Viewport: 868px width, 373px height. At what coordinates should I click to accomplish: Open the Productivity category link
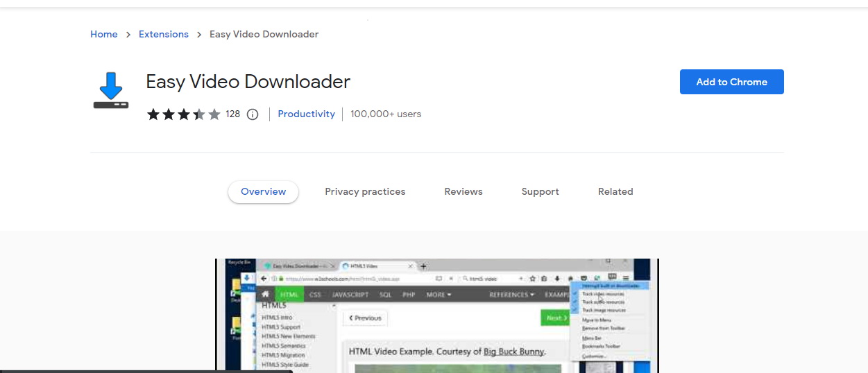click(x=306, y=114)
